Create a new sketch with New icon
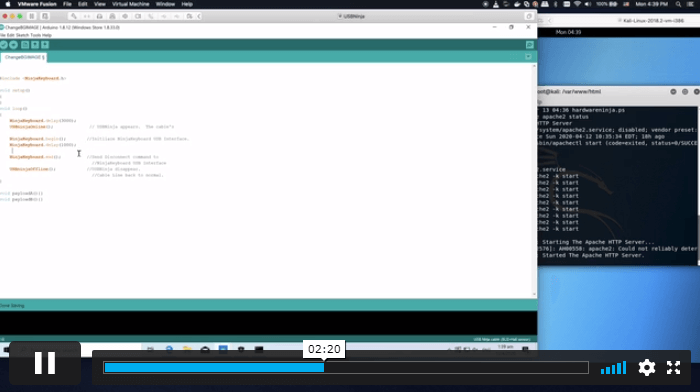This screenshot has width=700, height=392. point(25,45)
